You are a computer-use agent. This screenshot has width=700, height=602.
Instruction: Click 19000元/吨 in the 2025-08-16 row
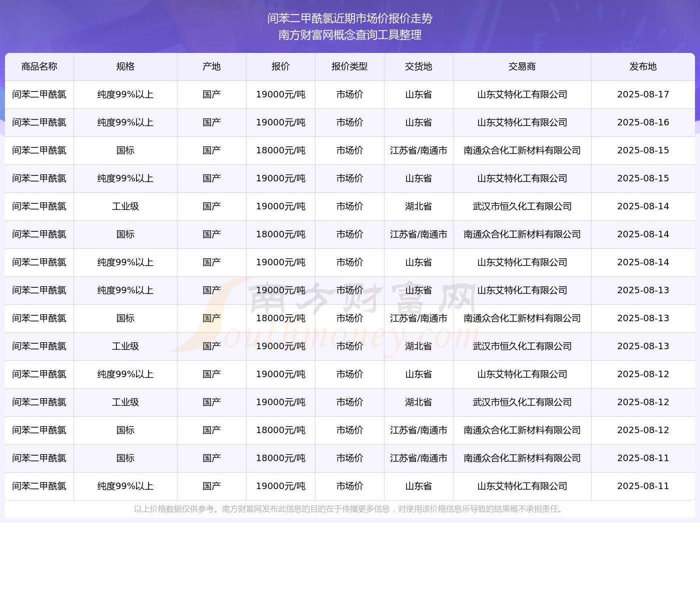click(281, 122)
